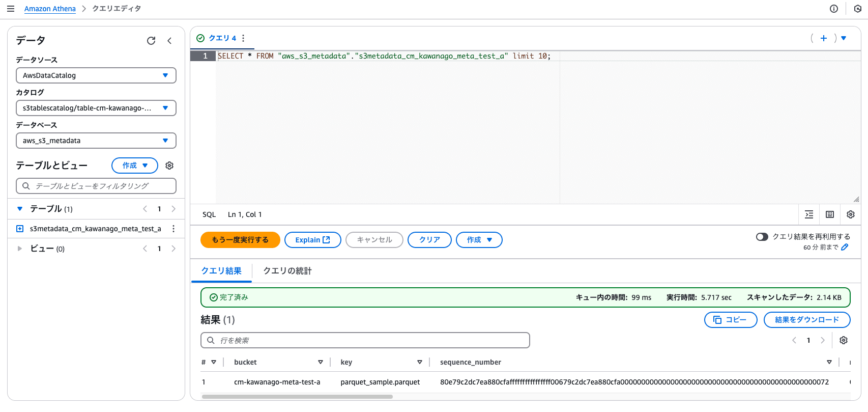The image size is (868, 412).
Task: Copy the query results
Action: (731, 320)
